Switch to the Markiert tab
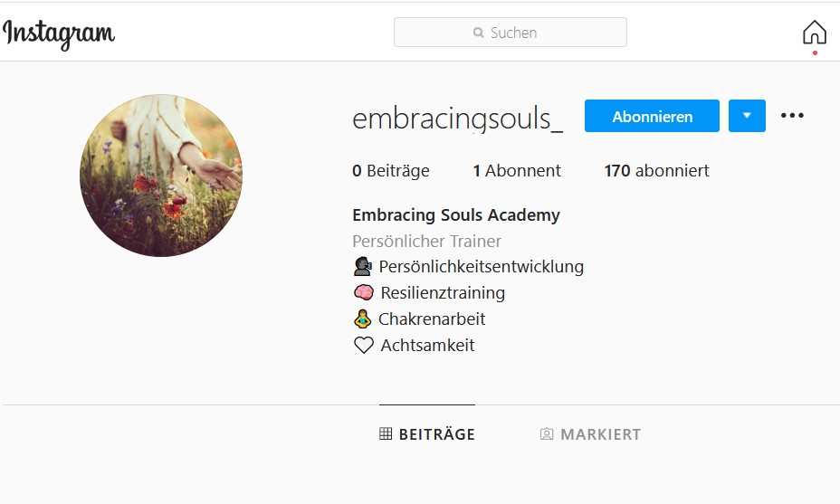This screenshot has height=504, width=840. coord(590,433)
